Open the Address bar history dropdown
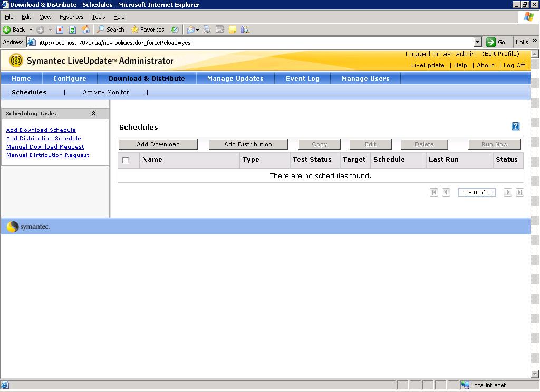This screenshot has width=540, height=392. pos(477,42)
